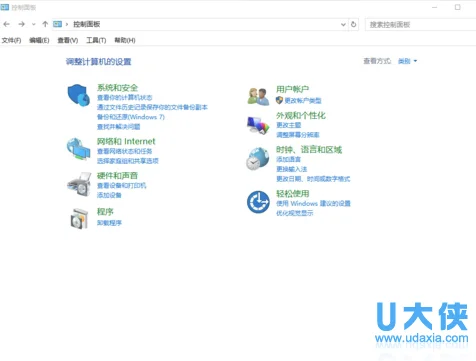Open the 网络和 Internet globe icon
Image resolution: width=476 pixels, height=361 pixels.
coord(79,149)
